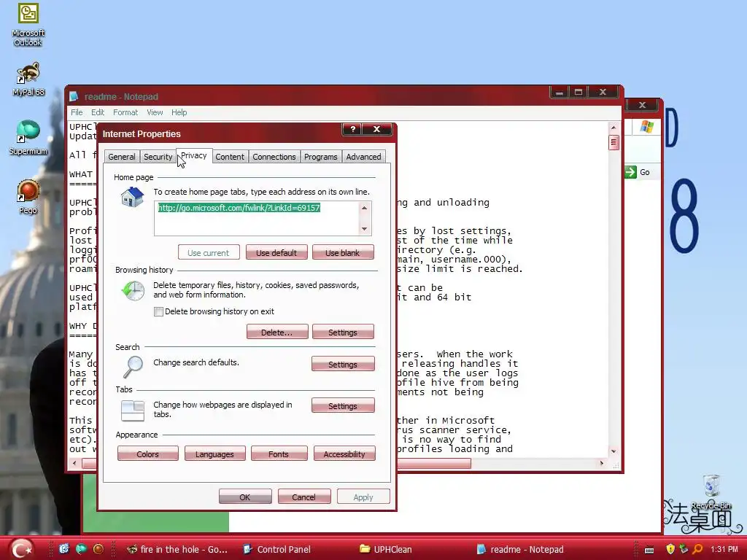Click Notepad horizontal scroll right arrow
This screenshot has width=747, height=560.
[x=602, y=463]
